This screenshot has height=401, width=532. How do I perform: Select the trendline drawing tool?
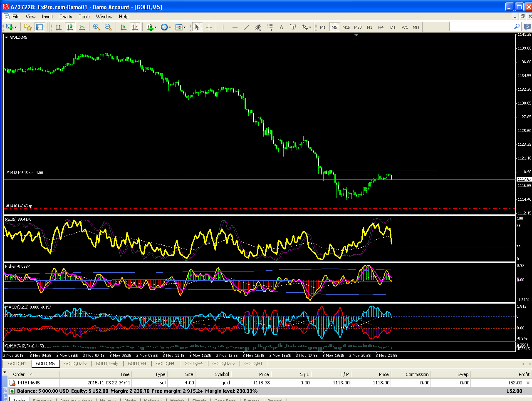(247, 27)
